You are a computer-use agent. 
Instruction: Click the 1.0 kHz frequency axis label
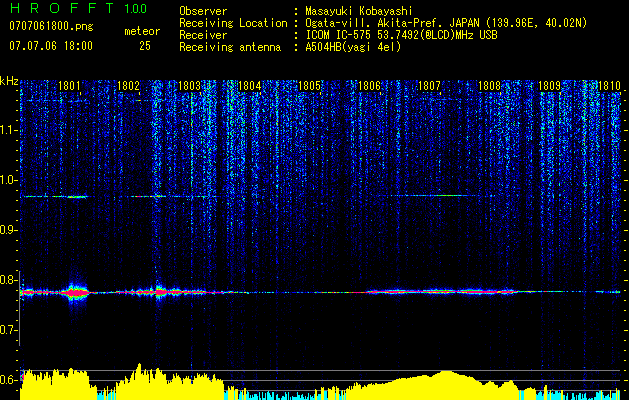tap(8, 180)
